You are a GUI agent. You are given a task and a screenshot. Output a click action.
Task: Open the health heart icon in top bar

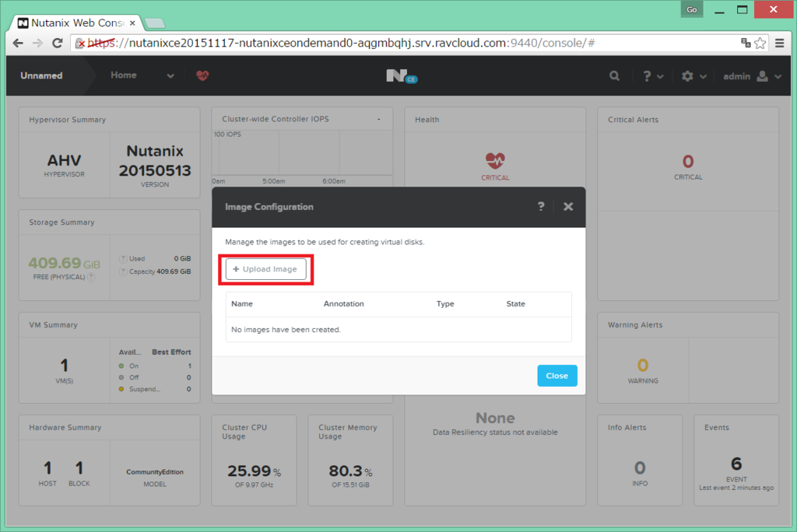click(202, 75)
